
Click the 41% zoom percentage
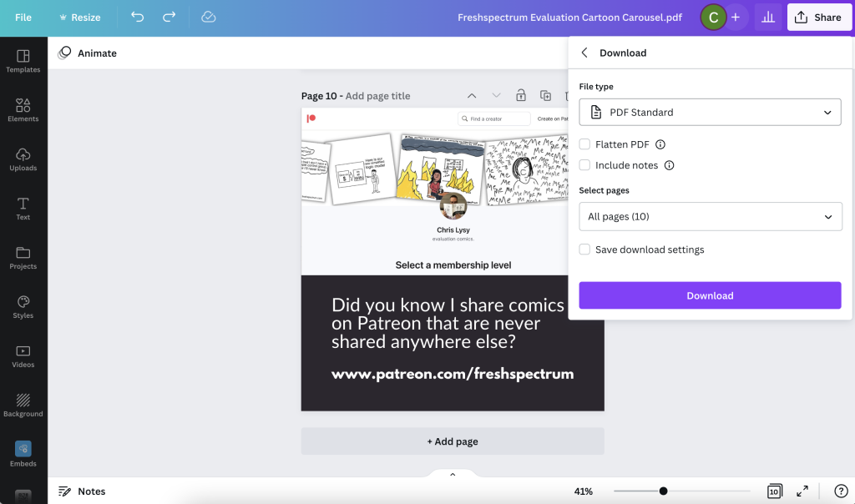tap(584, 491)
